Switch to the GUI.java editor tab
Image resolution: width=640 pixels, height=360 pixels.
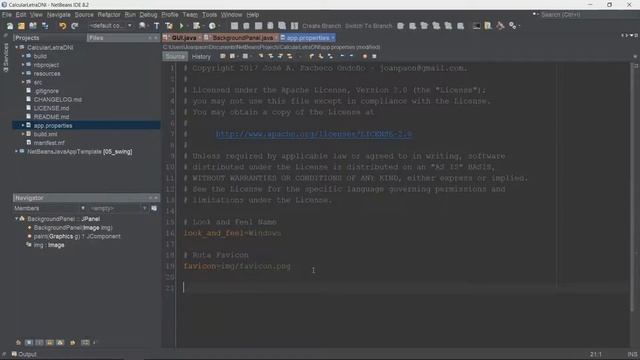183,38
